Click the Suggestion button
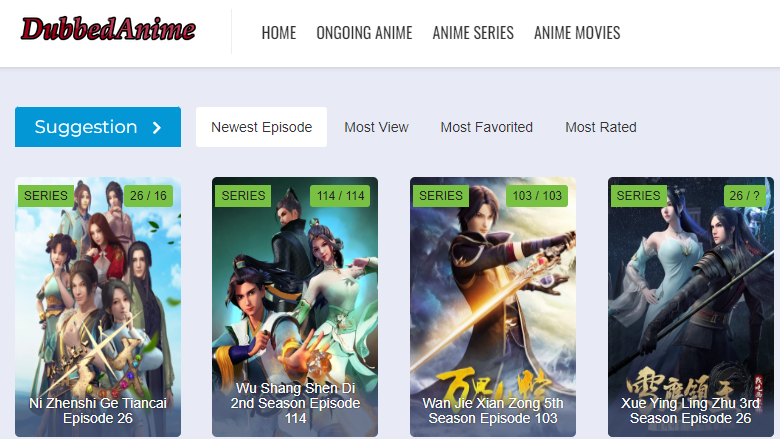The height and width of the screenshot is (439, 780). point(98,127)
